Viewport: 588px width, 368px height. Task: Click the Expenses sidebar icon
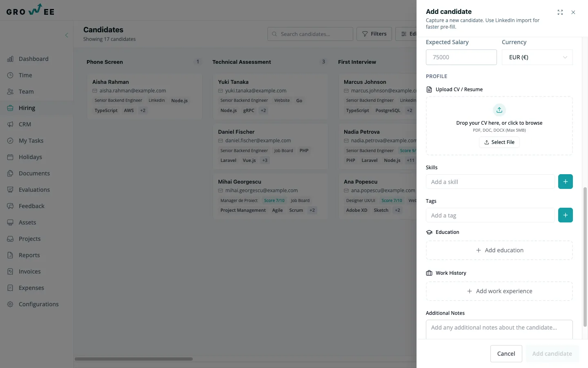(x=10, y=288)
